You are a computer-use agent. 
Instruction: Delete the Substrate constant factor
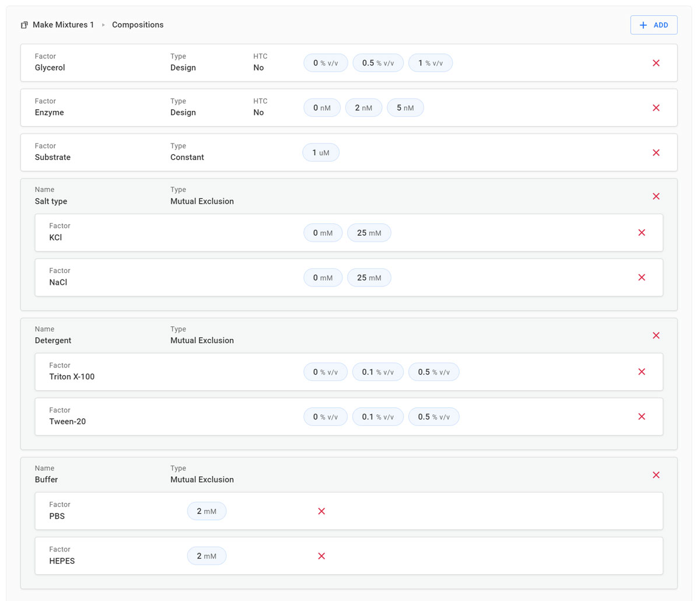tap(656, 153)
